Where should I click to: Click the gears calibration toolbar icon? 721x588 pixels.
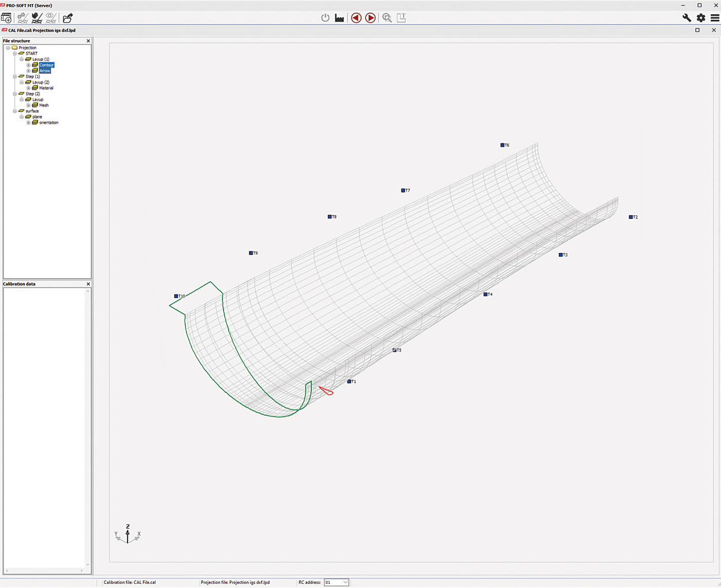(22, 18)
